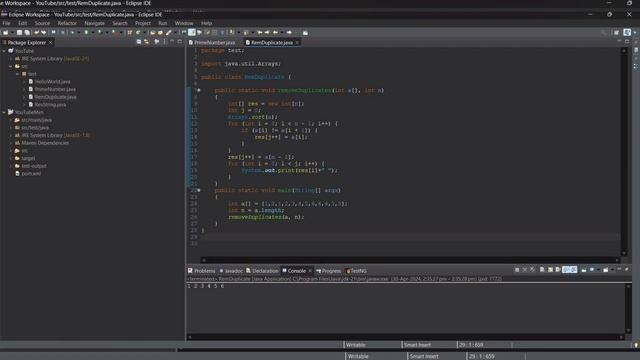The width and height of the screenshot is (640, 360).
Task: Click the Search flashlight toolbar icon
Action: [168, 32]
